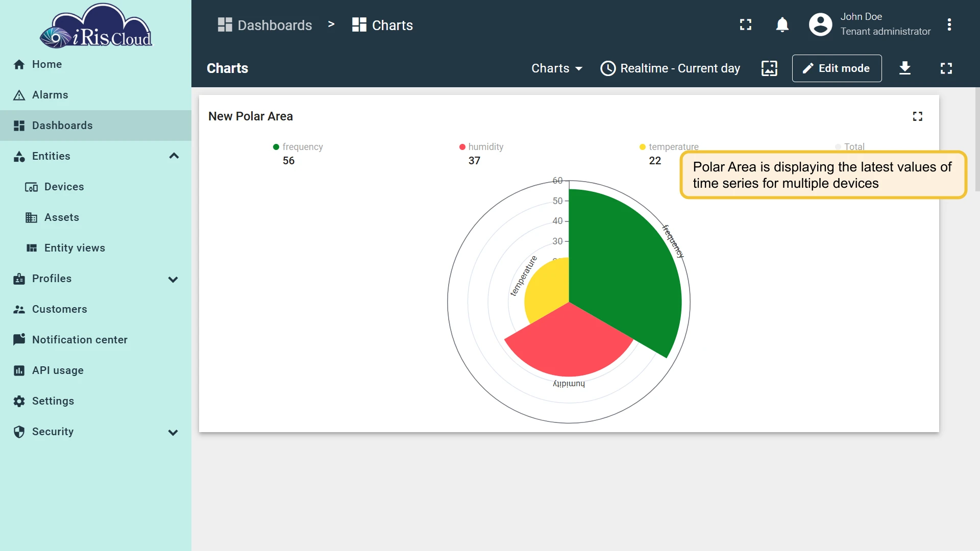
Task: Click the Charts breadcrumb link
Action: [x=383, y=25]
